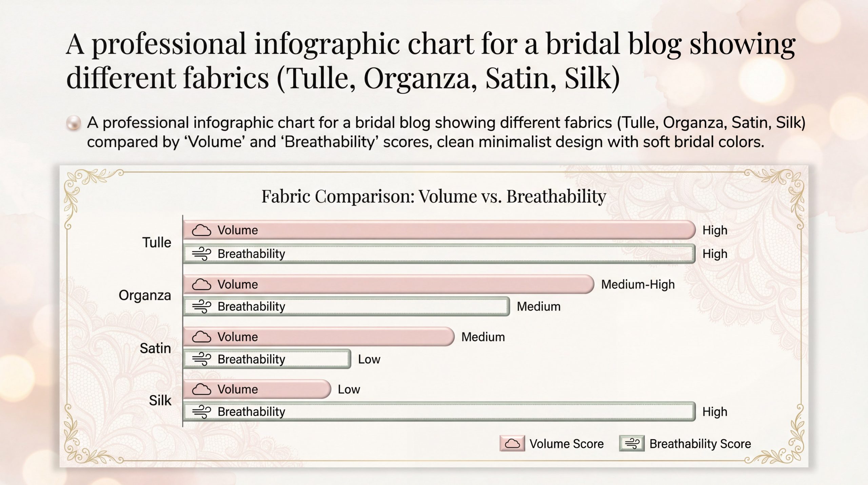Click the wind icon in Silk's Breathability bar

[x=201, y=412]
